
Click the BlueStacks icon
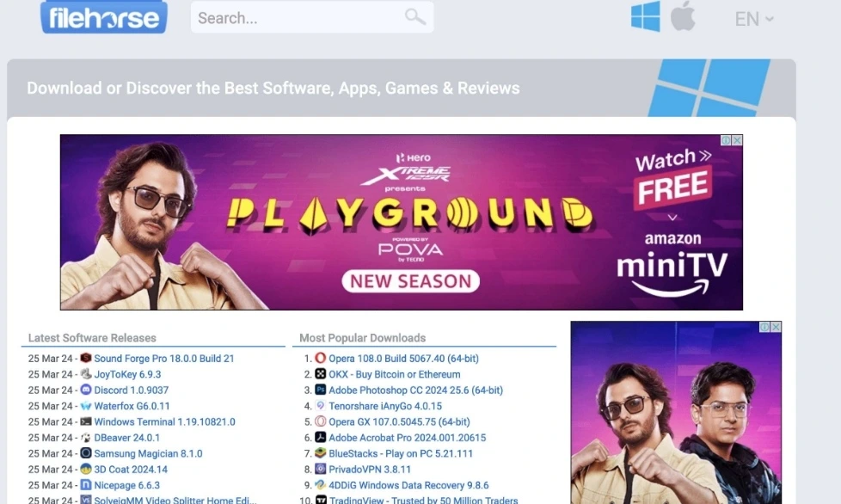click(x=320, y=453)
